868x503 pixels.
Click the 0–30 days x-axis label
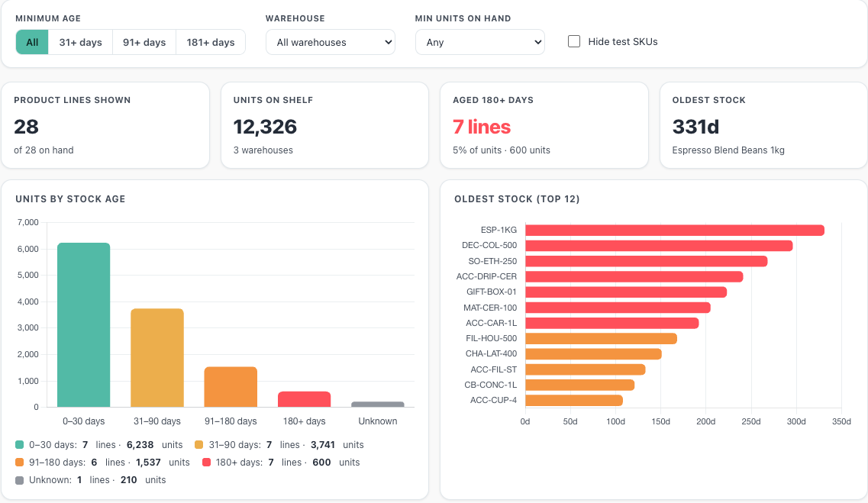(83, 421)
